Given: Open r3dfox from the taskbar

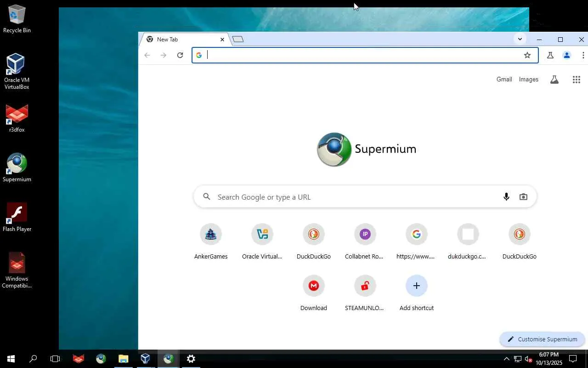Looking at the screenshot, I should 79,359.
